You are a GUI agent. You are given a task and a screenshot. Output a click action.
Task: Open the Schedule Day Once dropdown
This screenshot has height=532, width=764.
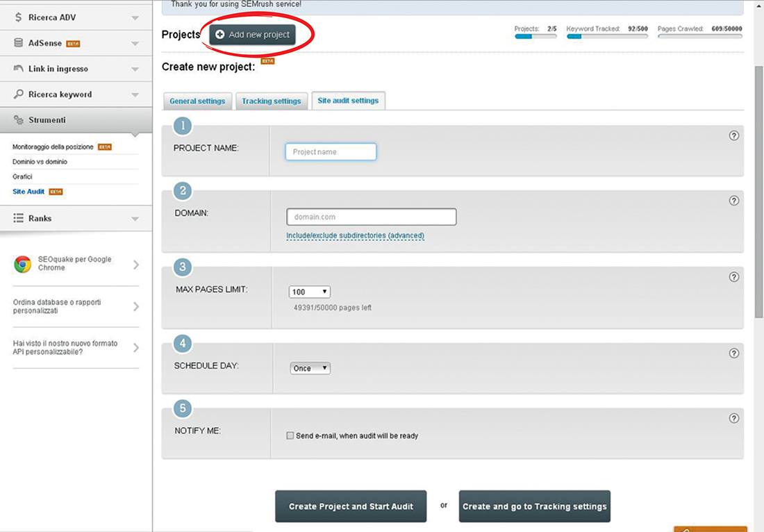coord(310,368)
